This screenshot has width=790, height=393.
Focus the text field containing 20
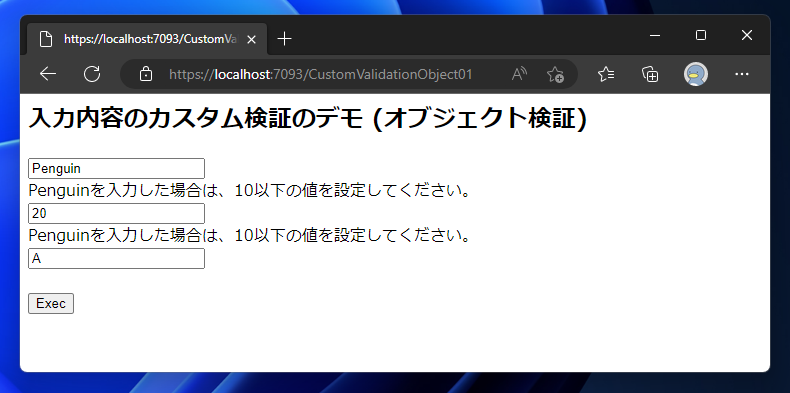[x=116, y=213]
